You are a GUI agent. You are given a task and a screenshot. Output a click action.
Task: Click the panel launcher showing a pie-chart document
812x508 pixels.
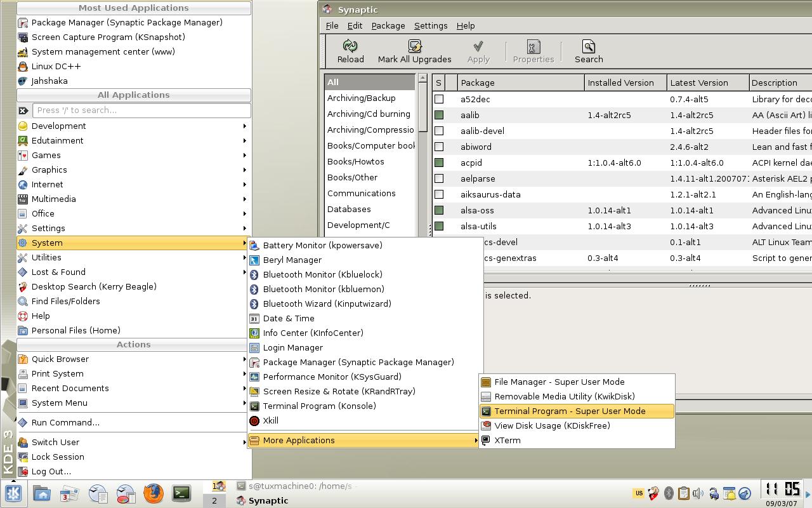click(x=126, y=493)
